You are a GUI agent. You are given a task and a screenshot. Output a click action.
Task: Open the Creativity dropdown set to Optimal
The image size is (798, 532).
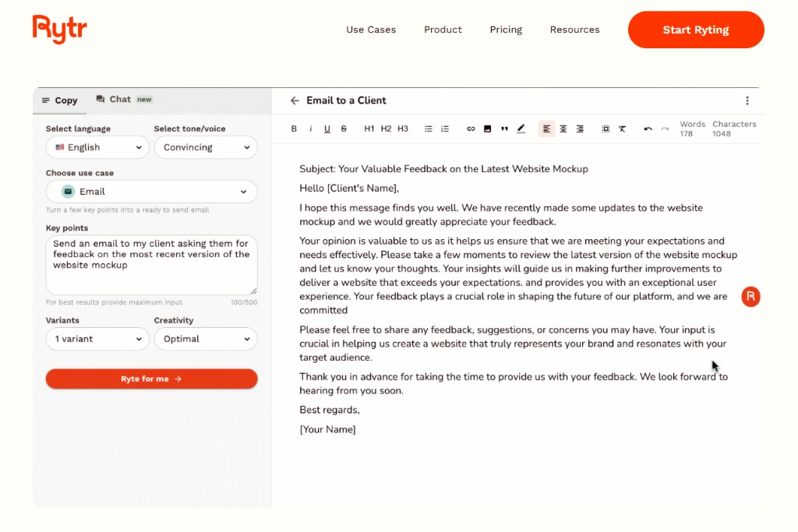point(206,339)
